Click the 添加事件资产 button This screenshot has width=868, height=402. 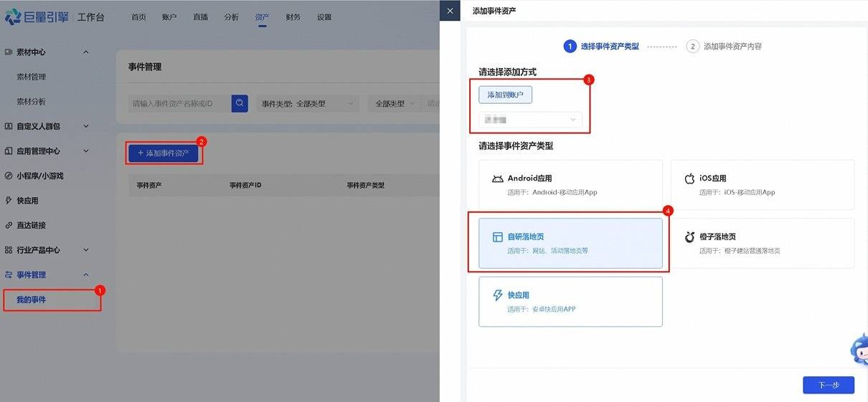click(x=164, y=153)
